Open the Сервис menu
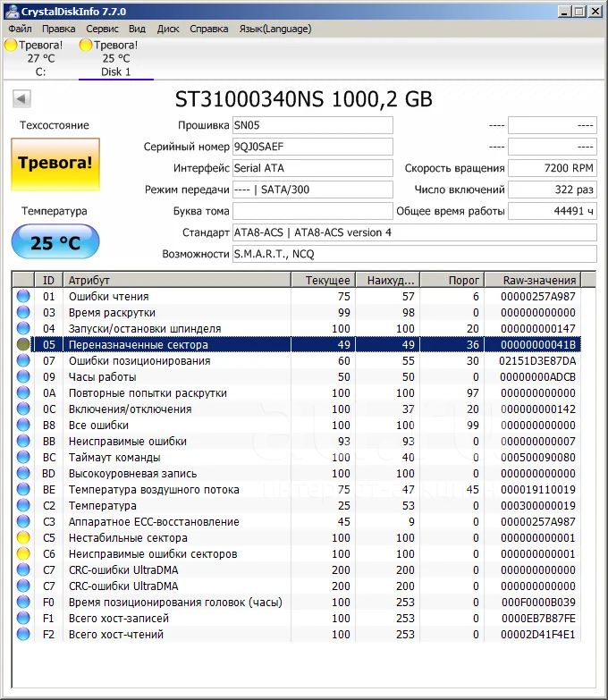 click(x=102, y=29)
